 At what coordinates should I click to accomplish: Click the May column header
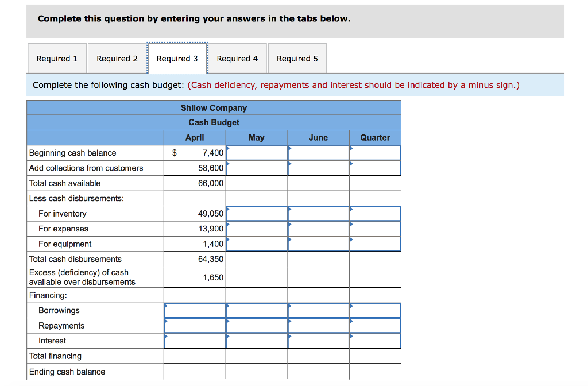(x=257, y=138)
